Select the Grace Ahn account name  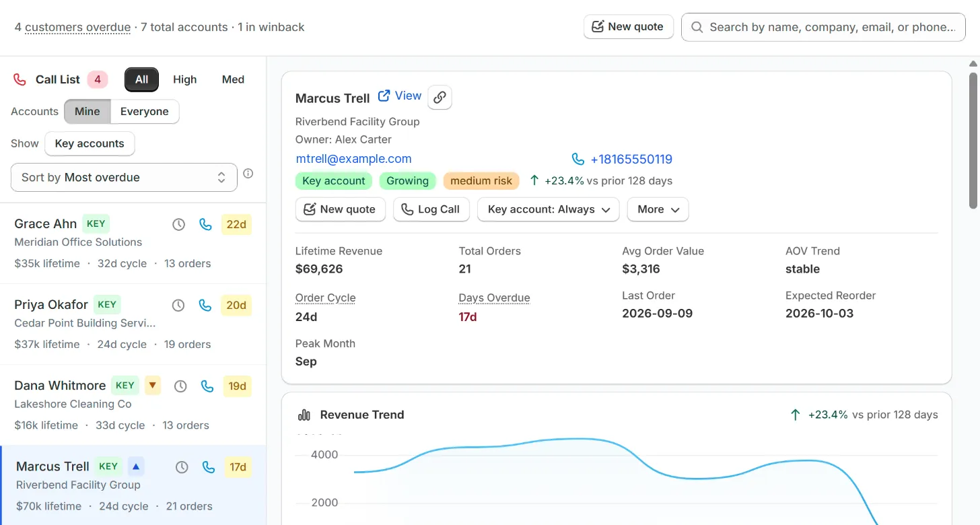click(x=45, y=224)
